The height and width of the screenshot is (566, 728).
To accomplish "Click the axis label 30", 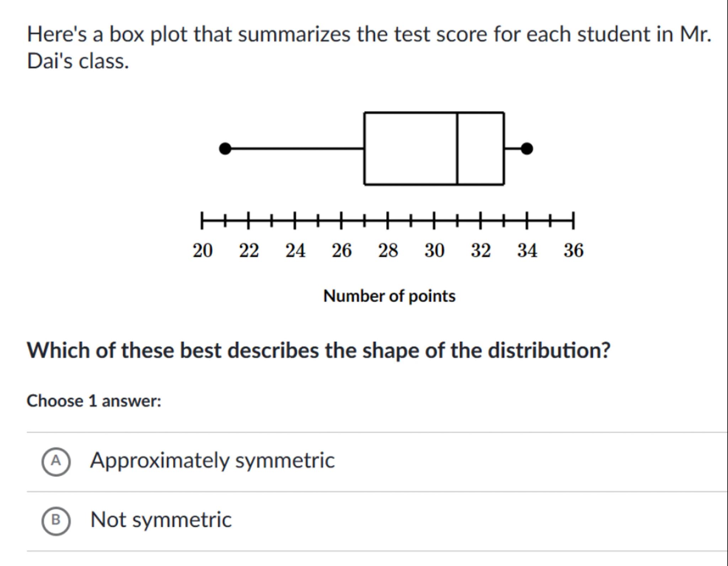I will (x=434, y=251).
